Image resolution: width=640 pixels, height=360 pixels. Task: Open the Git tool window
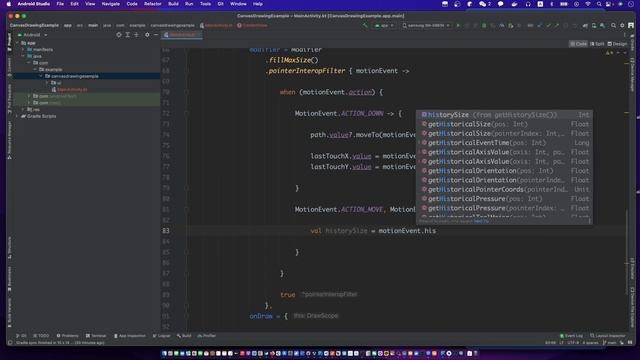[21, 336]
